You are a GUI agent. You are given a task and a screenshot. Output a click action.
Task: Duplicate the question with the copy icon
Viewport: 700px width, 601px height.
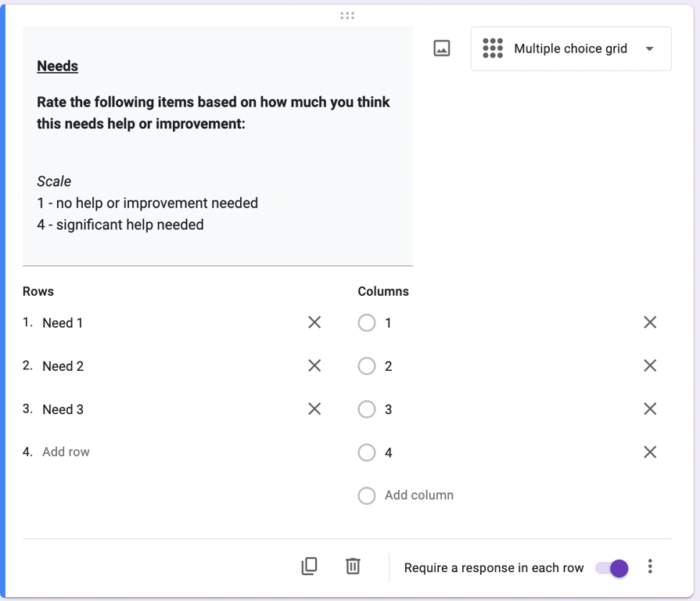(309, 567)
